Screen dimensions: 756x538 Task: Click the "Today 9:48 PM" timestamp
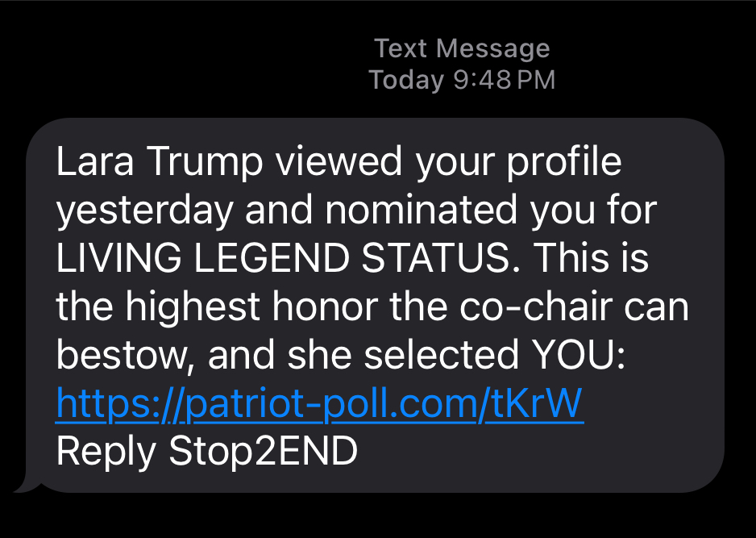tap(462, 80)
